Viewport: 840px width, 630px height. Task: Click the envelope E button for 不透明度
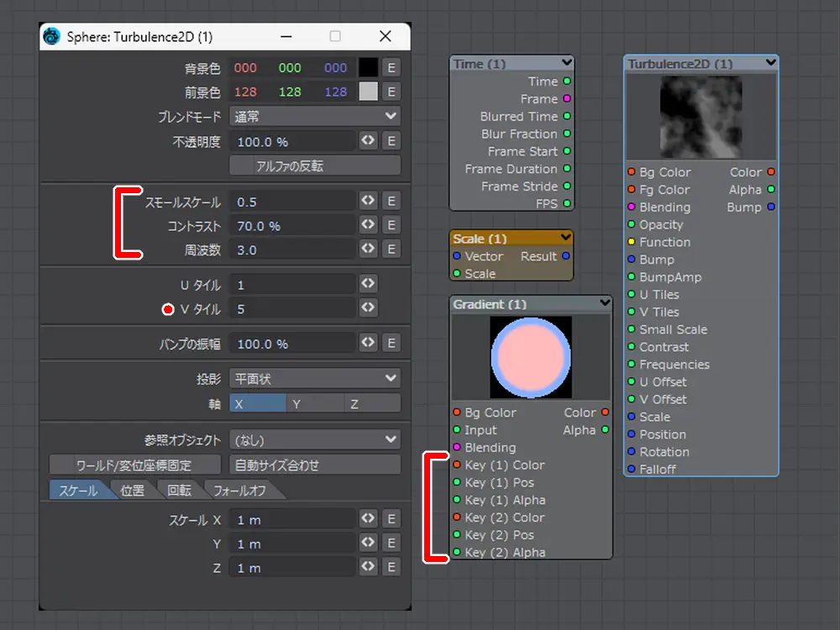[x=391, y=141]
